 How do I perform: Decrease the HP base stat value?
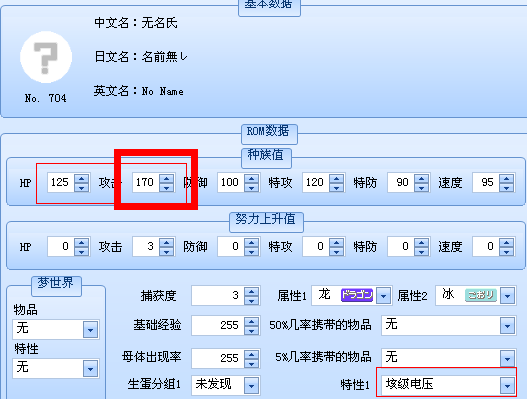81,188
